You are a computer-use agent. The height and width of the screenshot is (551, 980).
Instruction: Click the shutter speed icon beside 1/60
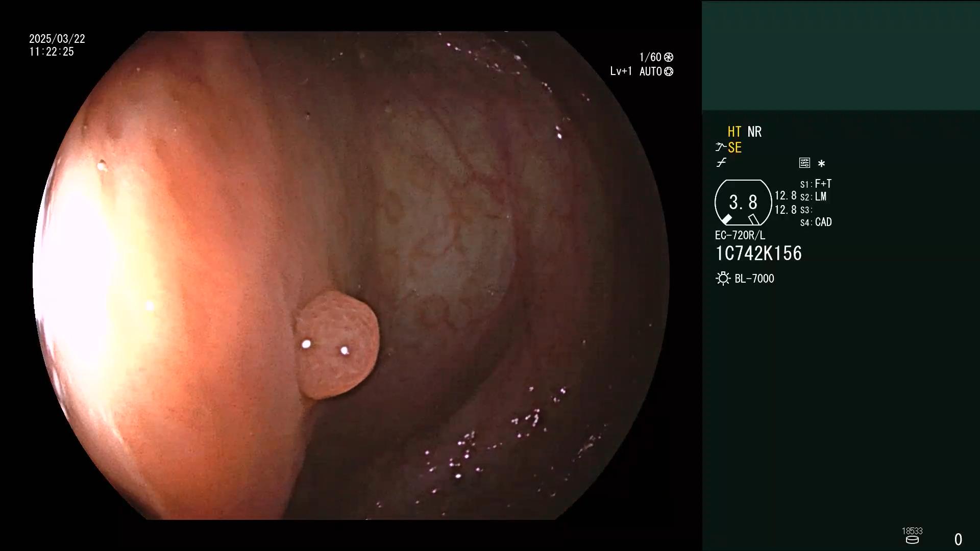click(669, 57)
